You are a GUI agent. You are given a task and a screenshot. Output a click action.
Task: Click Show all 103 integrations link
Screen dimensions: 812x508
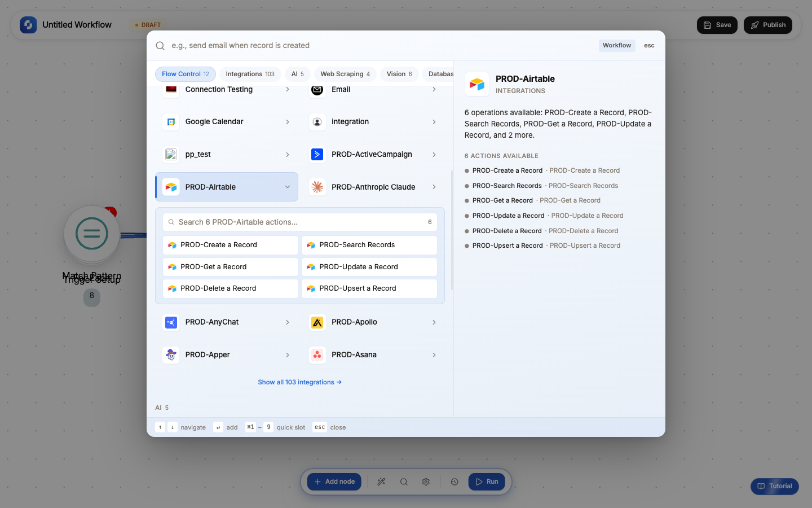click(300, 382)
